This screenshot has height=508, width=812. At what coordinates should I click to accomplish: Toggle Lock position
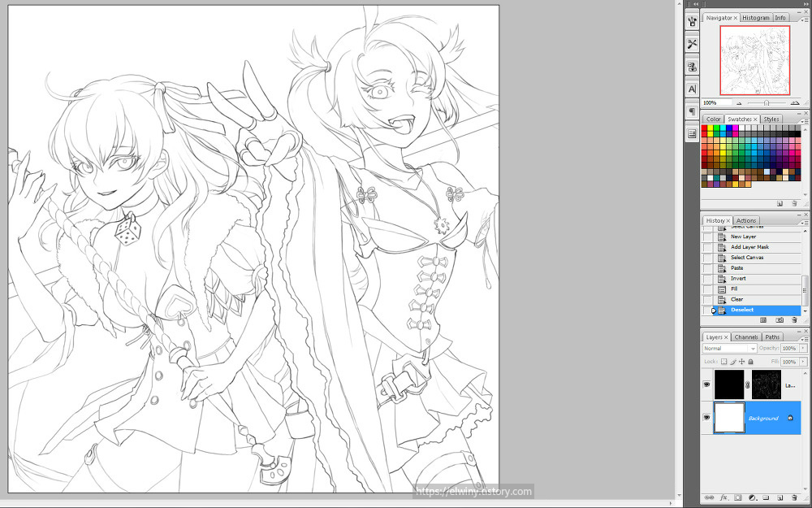[741, 362]
